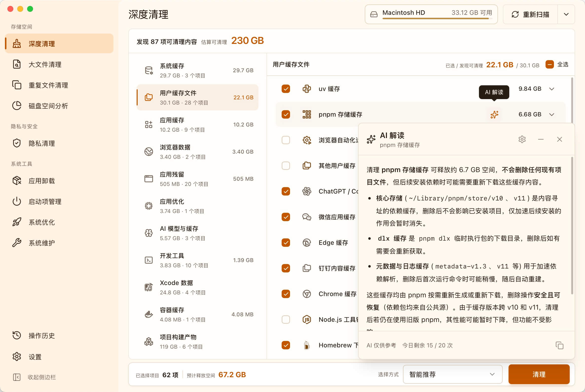585x392 pixels.
Task: Click the 67.2 GB release estimate
Action: click(232, 374)
